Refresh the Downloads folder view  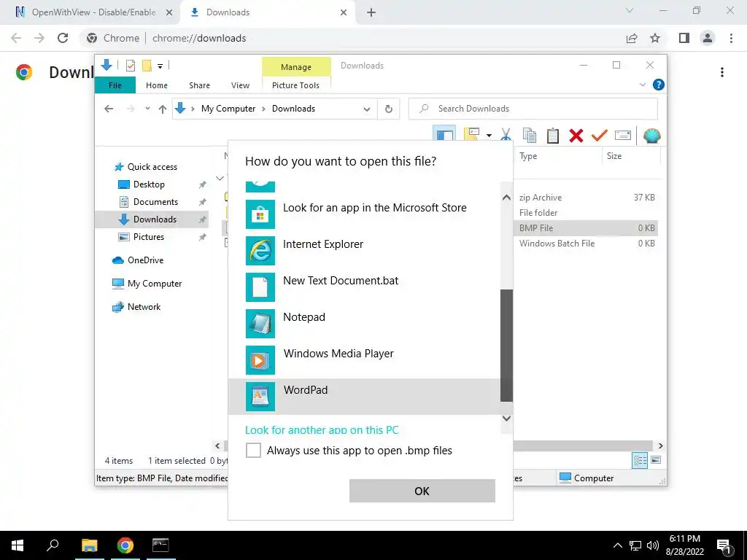[x=389, y=109]
